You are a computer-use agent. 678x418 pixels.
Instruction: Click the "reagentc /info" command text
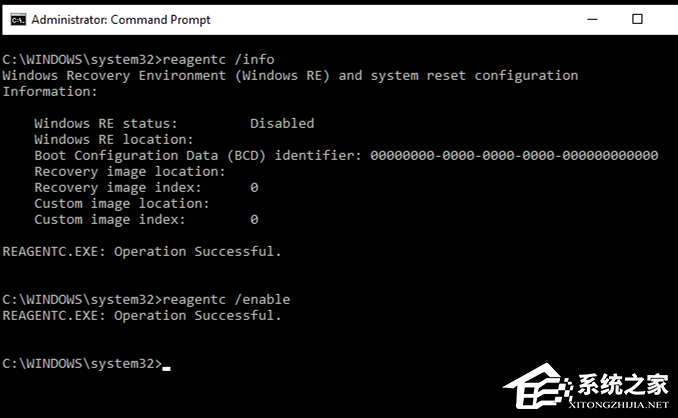217,59
